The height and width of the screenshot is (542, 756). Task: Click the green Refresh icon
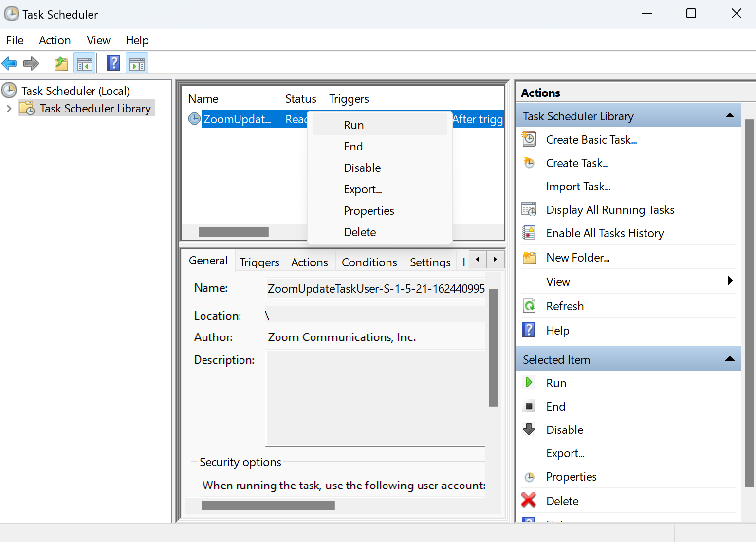pyautogui.click(x=529, y=306)
